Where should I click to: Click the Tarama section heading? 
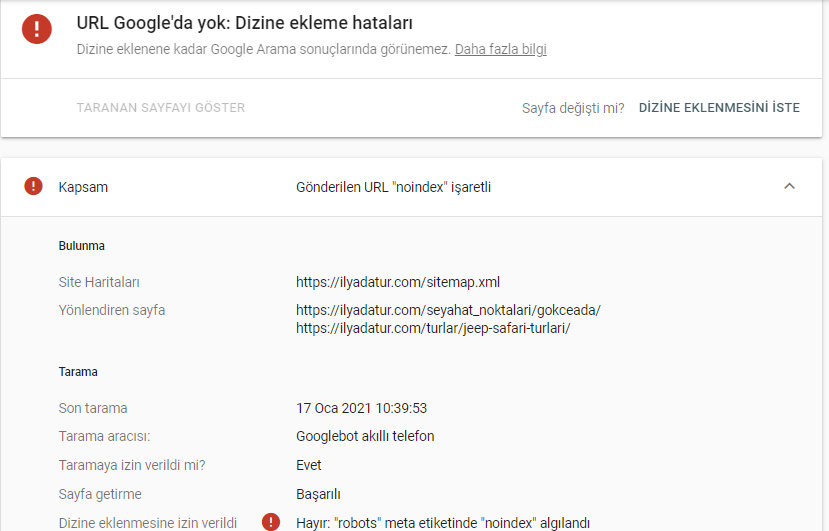pyautogui.click(x=78, y=372)
